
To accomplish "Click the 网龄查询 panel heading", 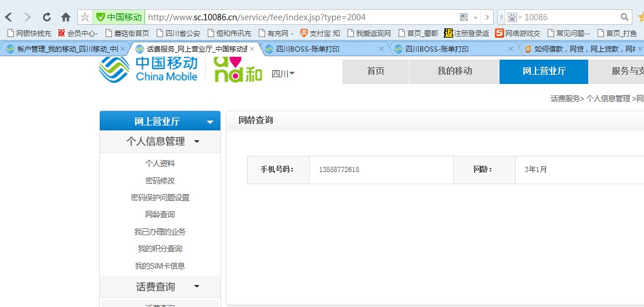I will click(255, 120).
